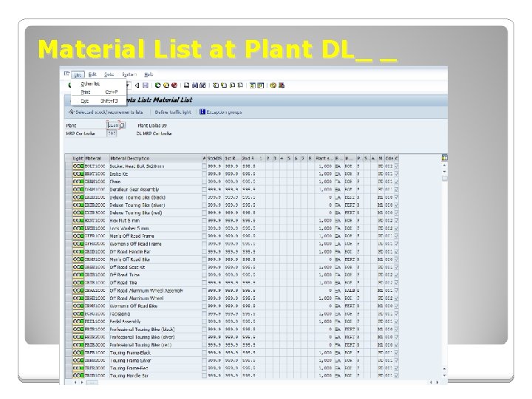The image size is (532, 399).
Task: Tick the # checkbox for Off Road Tube row
Action: (x=204, y=275)
